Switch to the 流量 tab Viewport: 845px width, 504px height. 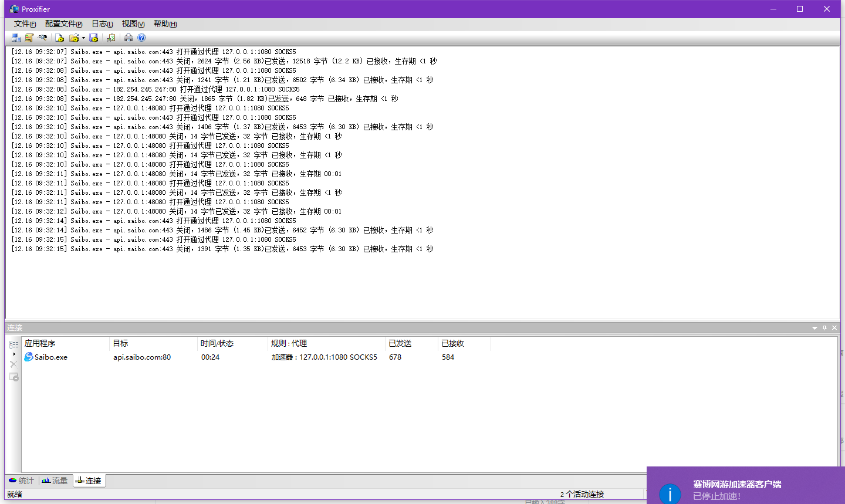pyautogui.click(x=55, y=481)
